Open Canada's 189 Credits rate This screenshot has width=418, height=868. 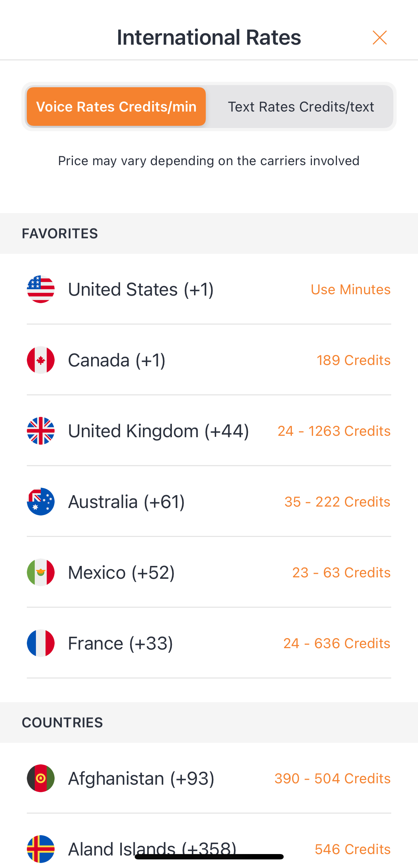coord(353,360)
